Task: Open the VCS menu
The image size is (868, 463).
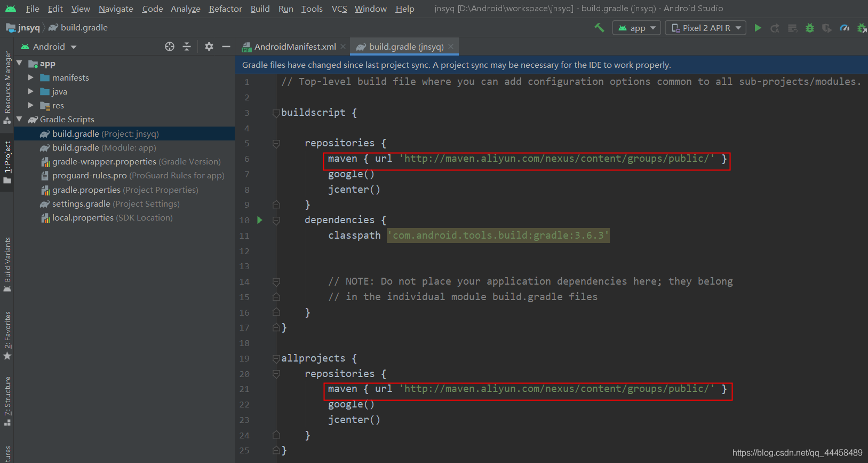Action: click(339, 9)
